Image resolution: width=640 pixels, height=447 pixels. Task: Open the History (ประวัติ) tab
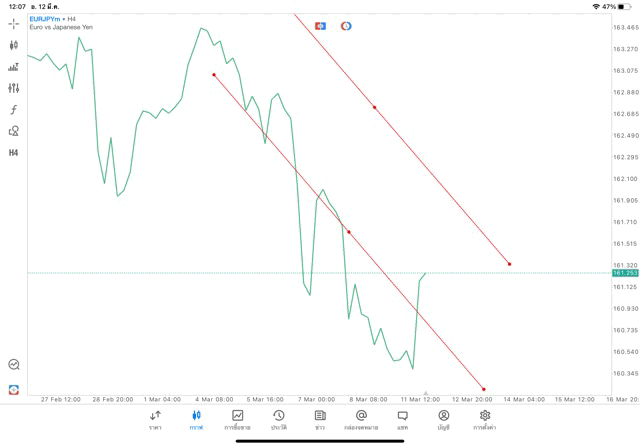pos(278,419)
